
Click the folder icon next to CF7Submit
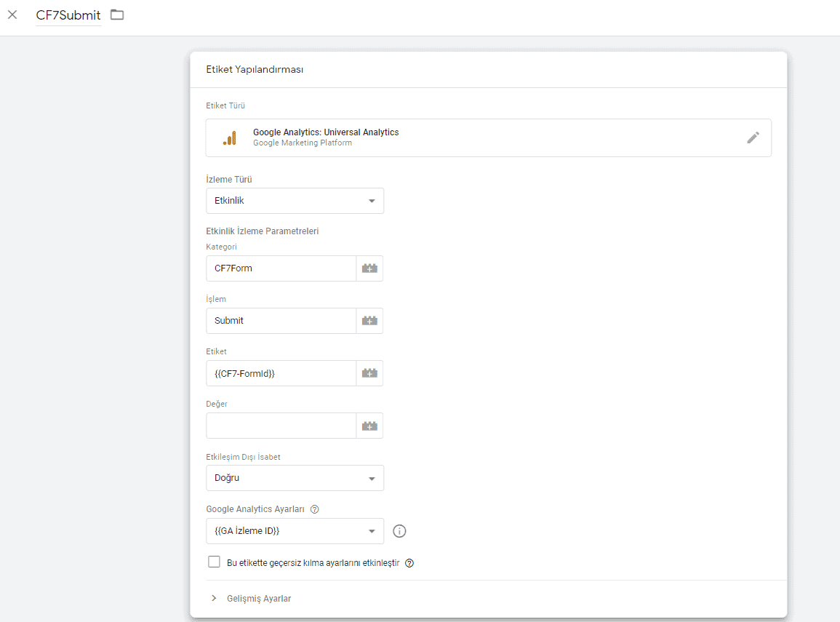(x=117, y=15)
